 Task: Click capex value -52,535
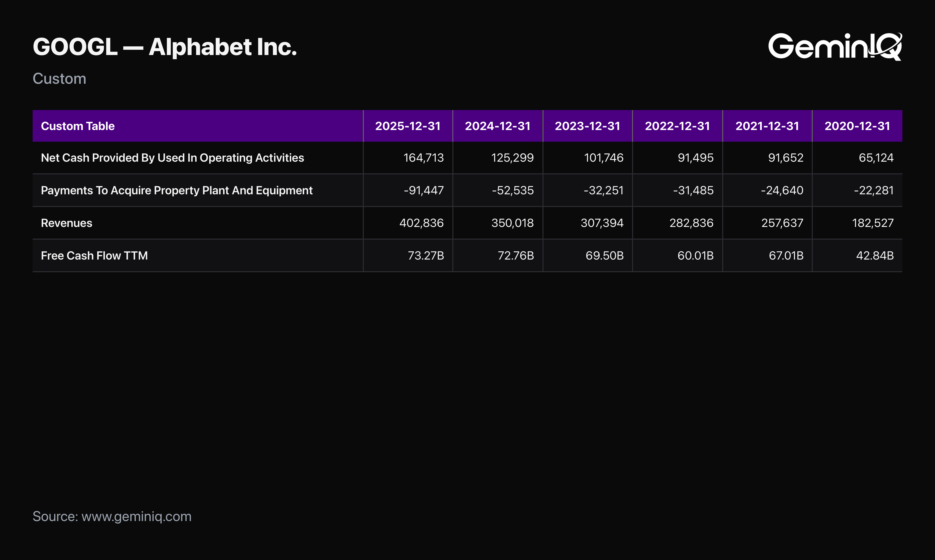point(513,191)
